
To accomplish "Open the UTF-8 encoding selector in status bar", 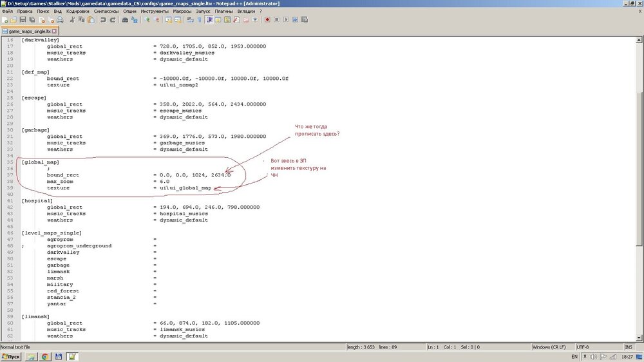I will point(583,347).
